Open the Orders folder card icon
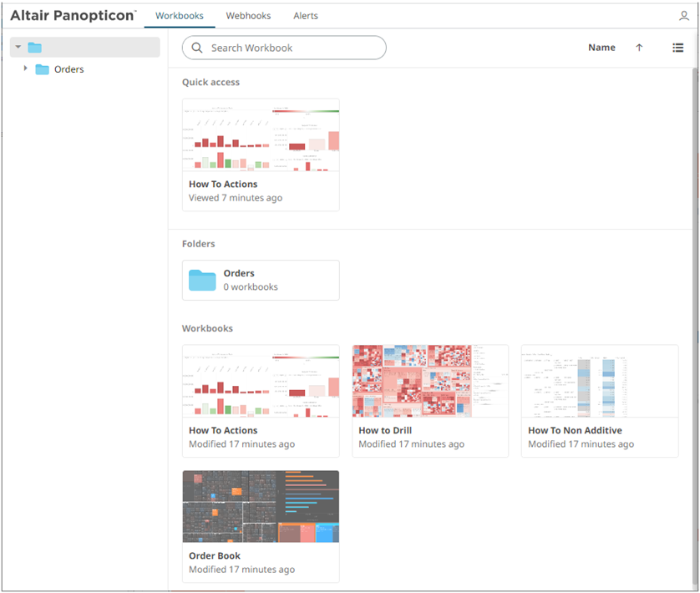The height and width of the screenshot is (593, 700). 201,280
